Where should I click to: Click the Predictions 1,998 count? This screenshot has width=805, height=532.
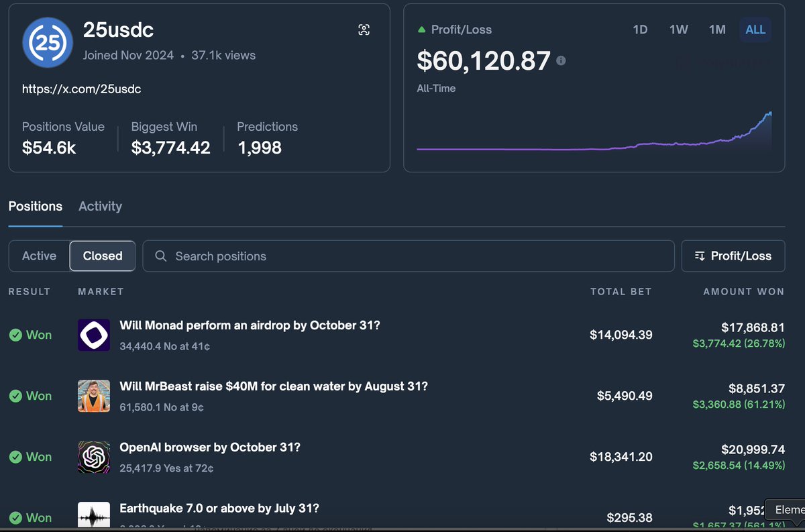click(x=260, y=148)
